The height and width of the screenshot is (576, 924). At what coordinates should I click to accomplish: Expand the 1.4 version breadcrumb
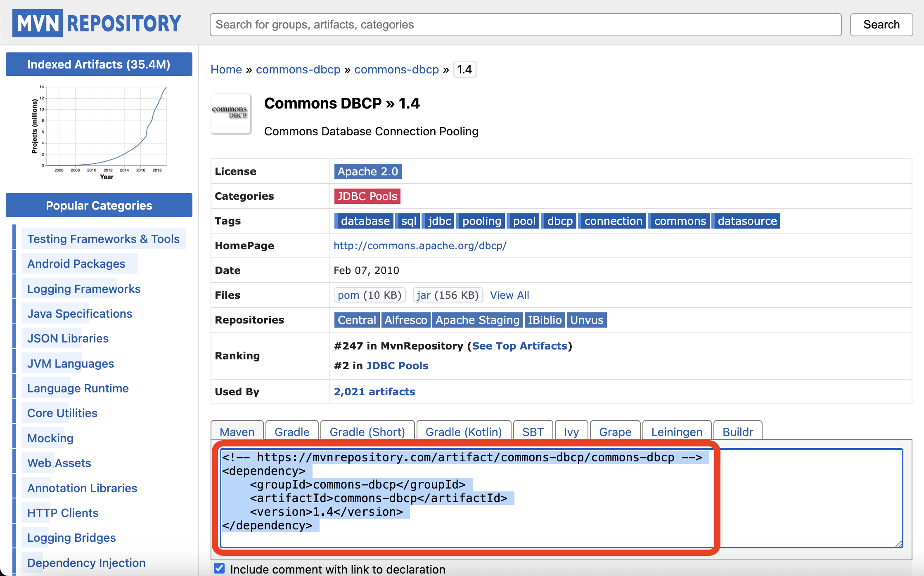[x=464, y=69]
